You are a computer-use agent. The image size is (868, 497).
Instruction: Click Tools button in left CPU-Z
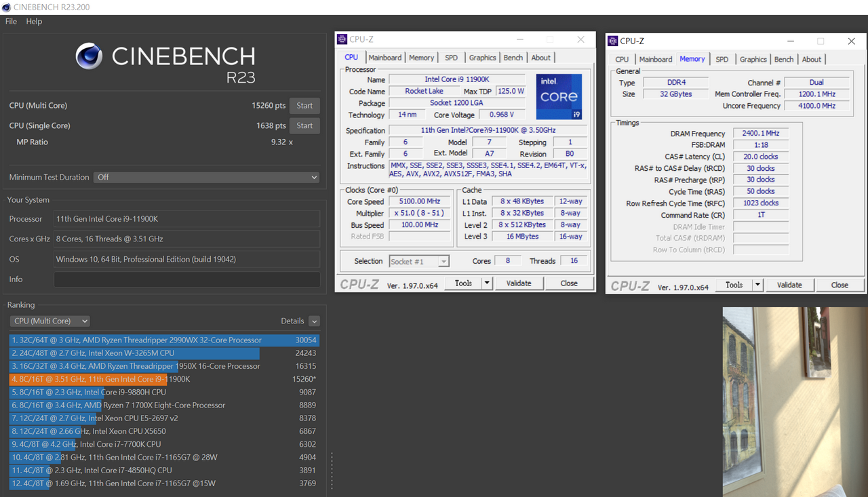(x=464, y=283)
